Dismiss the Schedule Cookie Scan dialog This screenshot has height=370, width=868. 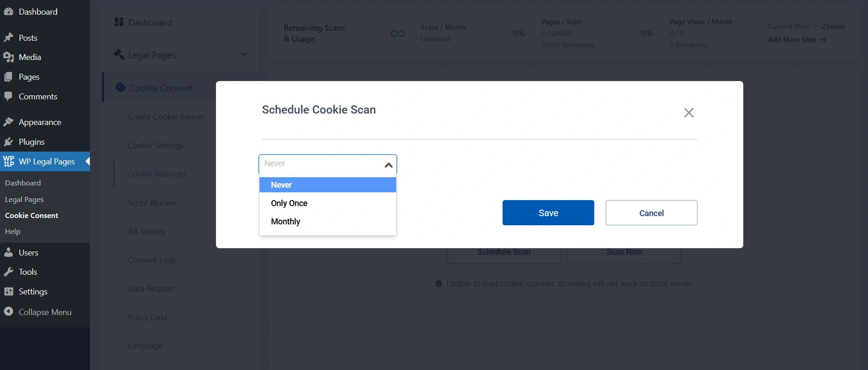[x=689, y=112]
